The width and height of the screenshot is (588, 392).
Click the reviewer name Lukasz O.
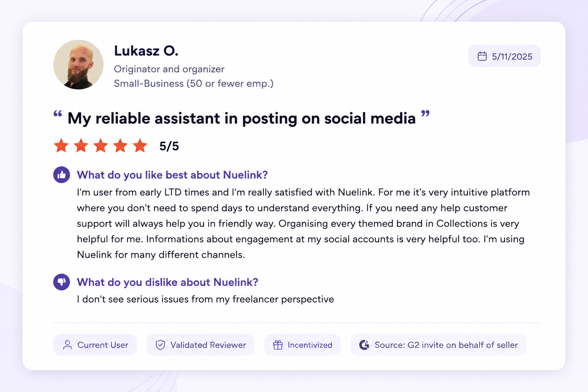(x=146, y=51)
